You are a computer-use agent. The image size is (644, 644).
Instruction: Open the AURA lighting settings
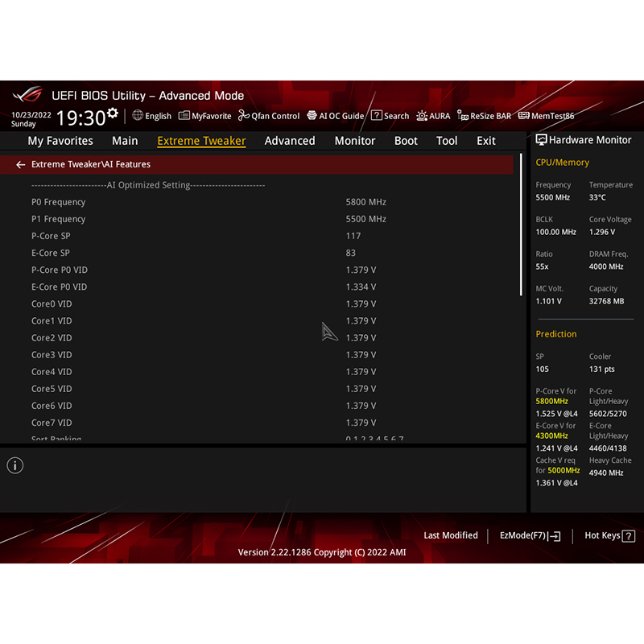click(433, 115)
